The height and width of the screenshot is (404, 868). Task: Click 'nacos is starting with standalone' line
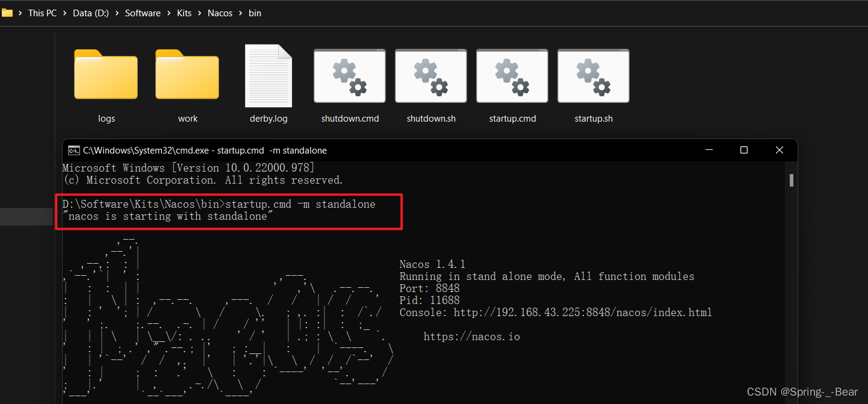[168, 216]
